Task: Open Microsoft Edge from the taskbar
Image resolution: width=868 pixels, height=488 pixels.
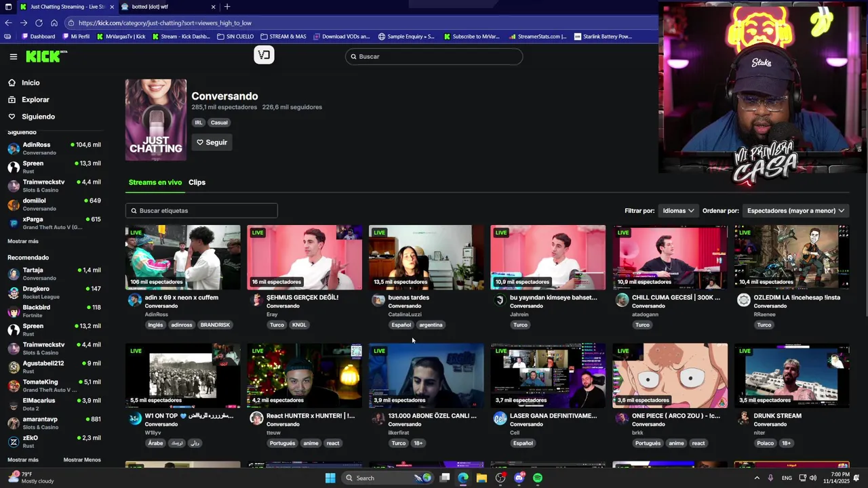Action: click(x=463, y=478)
